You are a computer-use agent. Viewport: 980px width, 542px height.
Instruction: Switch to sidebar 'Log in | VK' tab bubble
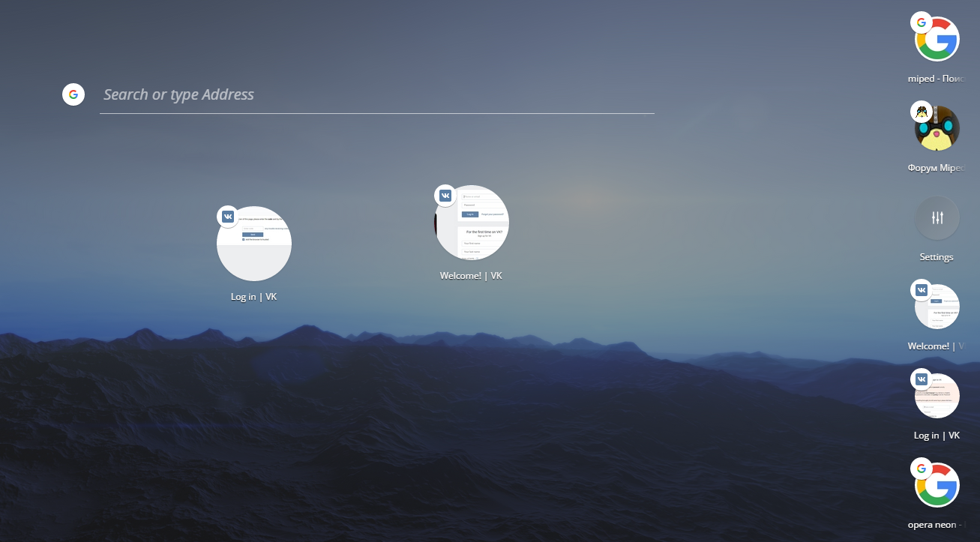coord(937,396)
